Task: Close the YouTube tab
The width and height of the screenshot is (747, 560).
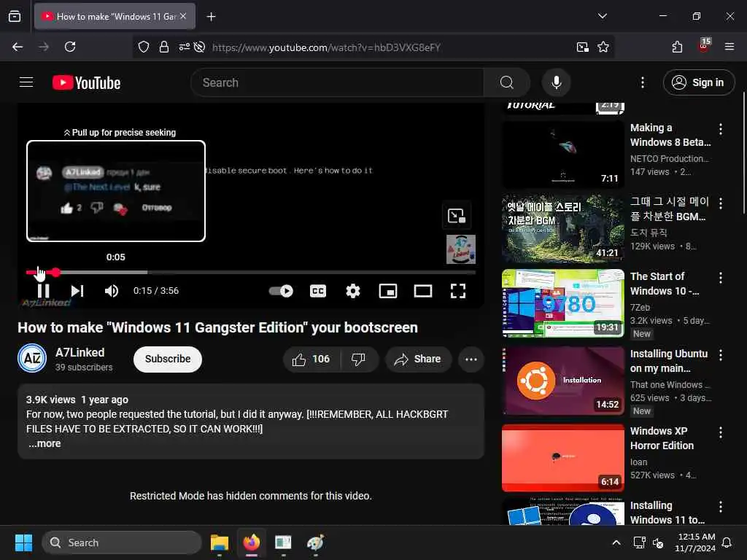Action: tap(183, 16)
